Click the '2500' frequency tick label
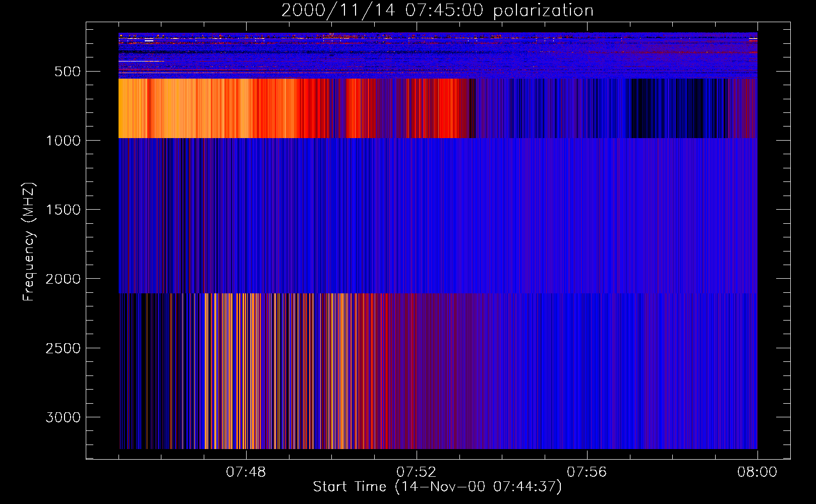 coord(63,348)
